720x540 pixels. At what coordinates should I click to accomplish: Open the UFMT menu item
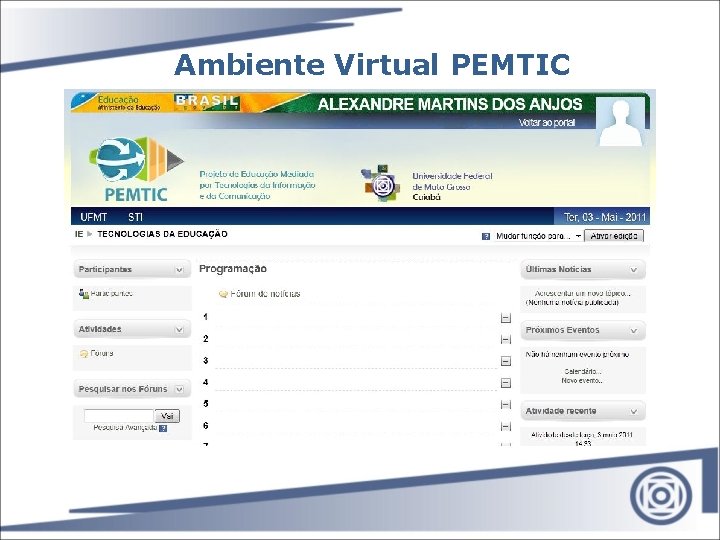(x=94, y=217)
